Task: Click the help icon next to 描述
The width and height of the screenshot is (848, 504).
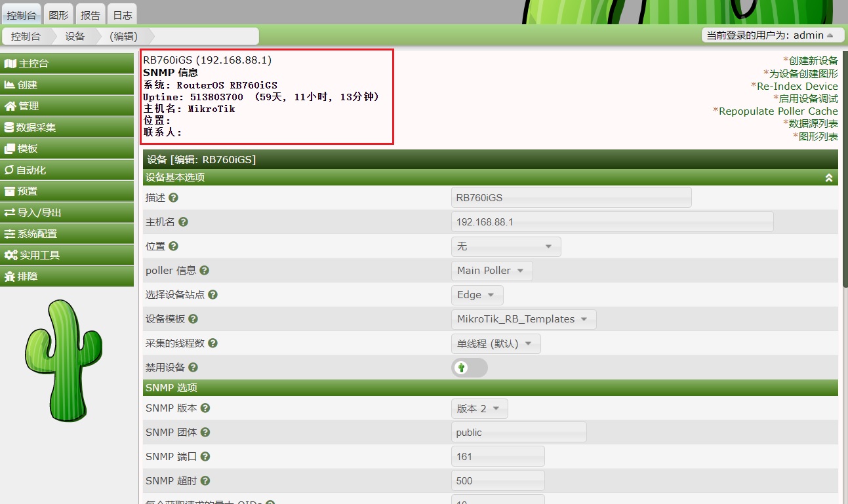Action: point(174,197)
